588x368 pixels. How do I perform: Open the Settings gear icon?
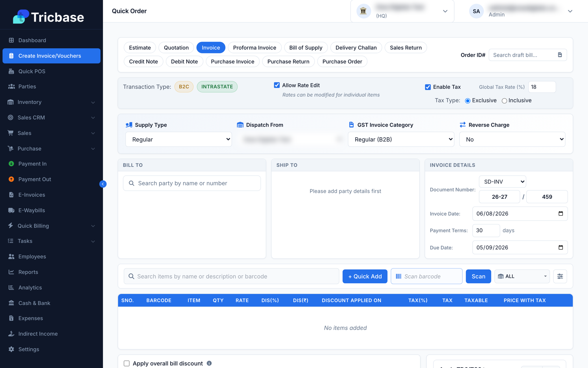(x=11, y=349)
